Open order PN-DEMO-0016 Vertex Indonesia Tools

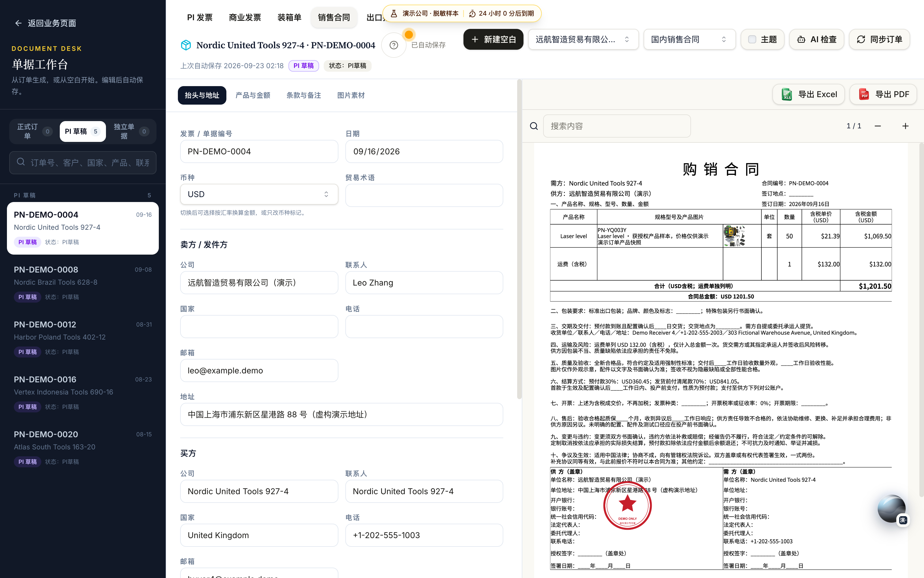83,392
